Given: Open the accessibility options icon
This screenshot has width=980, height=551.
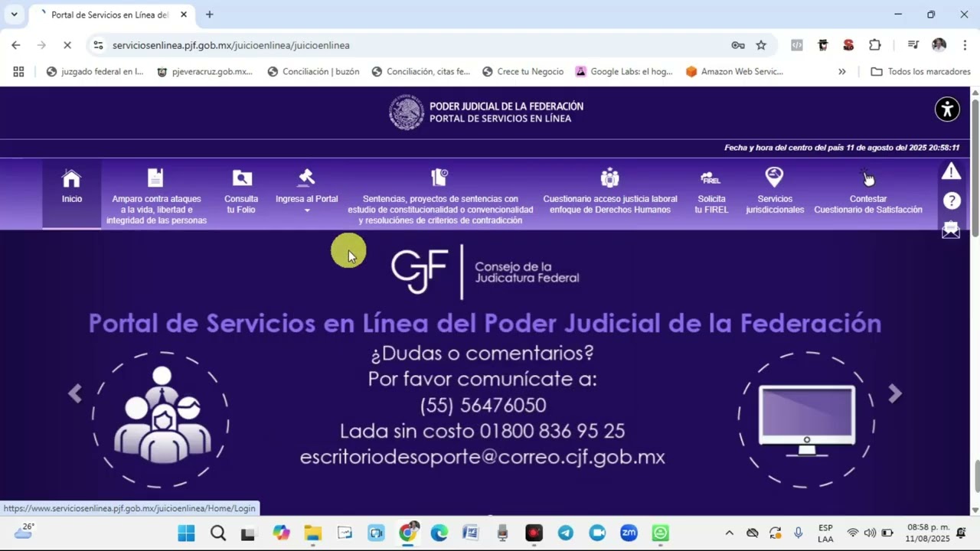Looking at the screenshot, I should point(947,109).
